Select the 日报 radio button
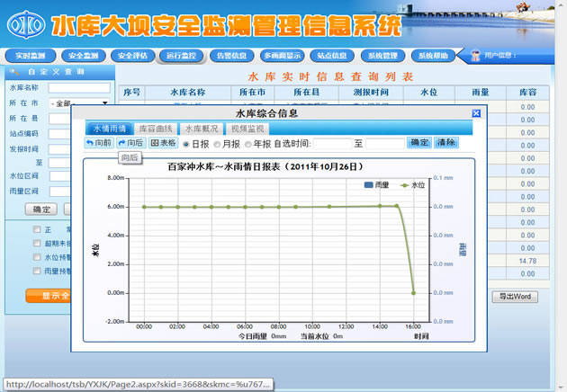The image size is (567, 392). tap(186, 144)
